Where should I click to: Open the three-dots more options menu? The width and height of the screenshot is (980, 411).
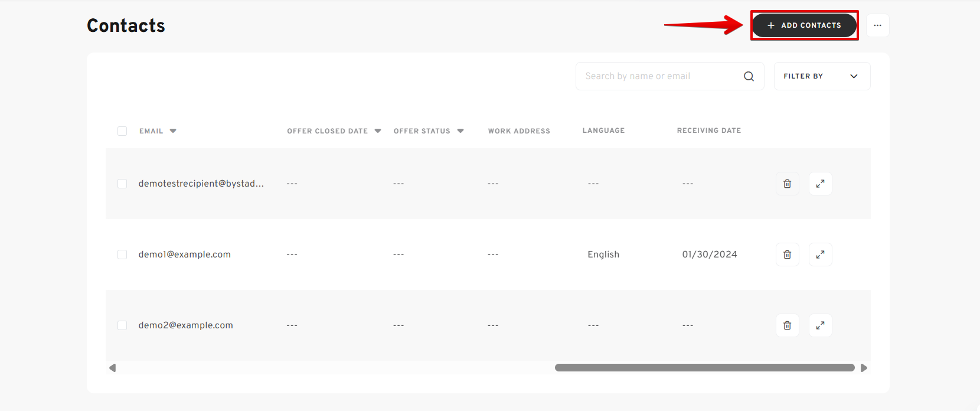877,25
